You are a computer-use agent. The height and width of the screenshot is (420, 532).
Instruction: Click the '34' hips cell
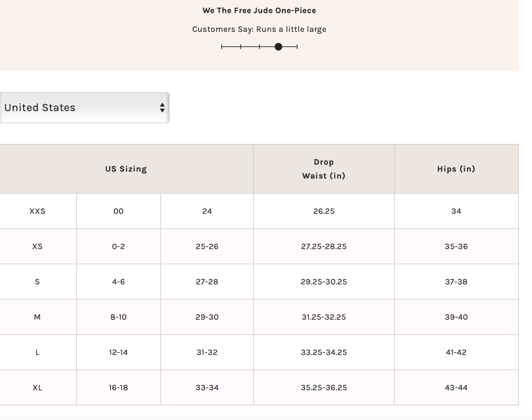(456, 211)
